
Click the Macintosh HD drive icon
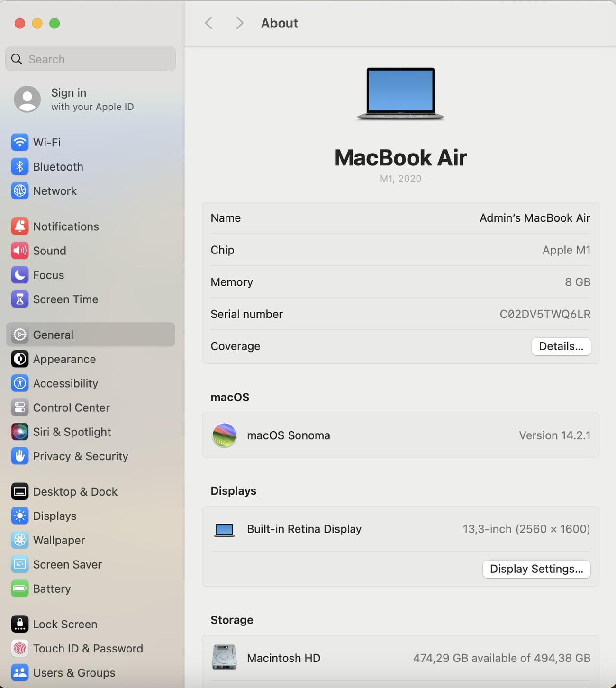click(224, 658)
